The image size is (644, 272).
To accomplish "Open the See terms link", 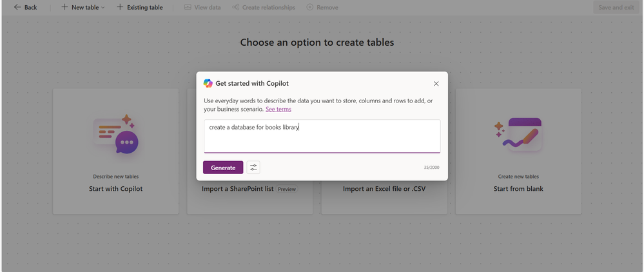I will tap(278, 109).
